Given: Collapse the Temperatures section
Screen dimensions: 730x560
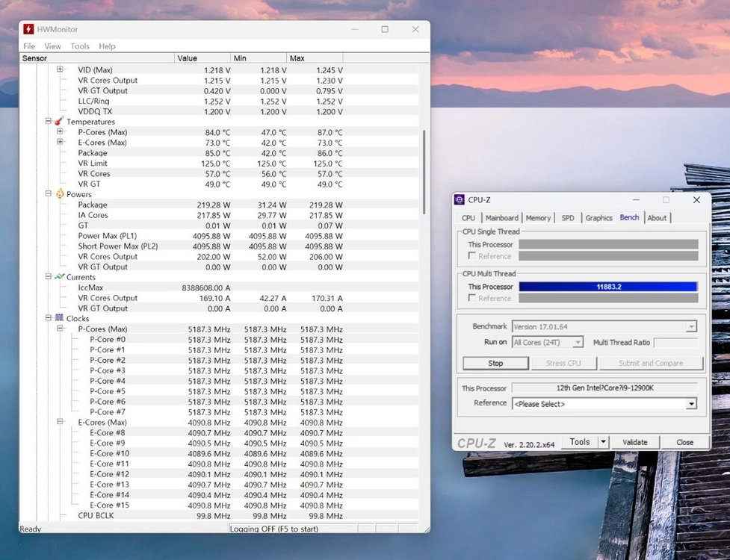Looking at the screenshot, I should pos(49,121).
